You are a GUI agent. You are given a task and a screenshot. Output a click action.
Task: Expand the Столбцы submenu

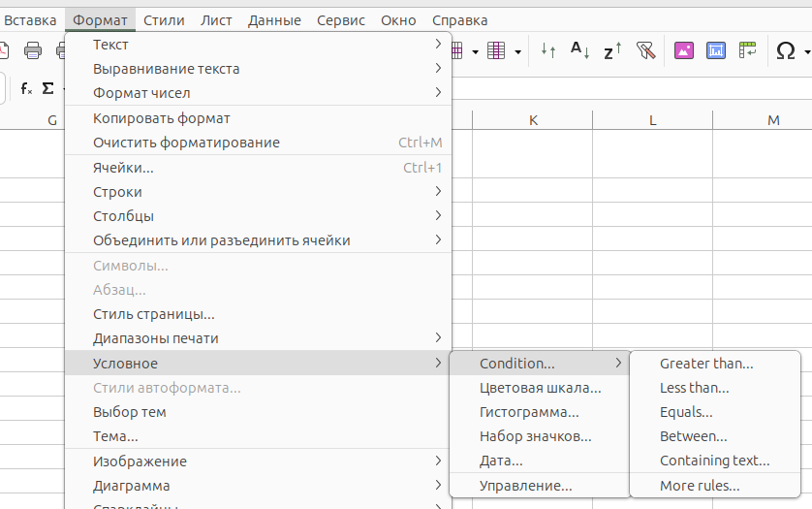pyautogui.click(x=259, y=216)
